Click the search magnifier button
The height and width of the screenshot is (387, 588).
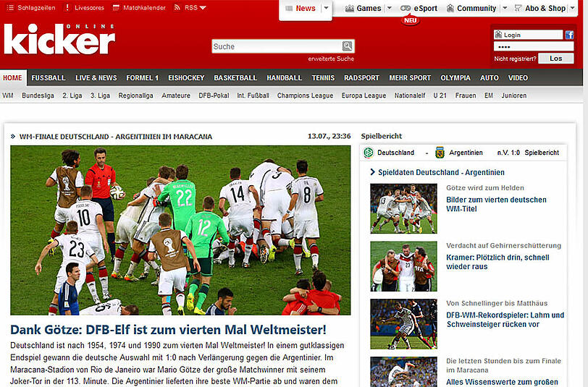[348, 46]
